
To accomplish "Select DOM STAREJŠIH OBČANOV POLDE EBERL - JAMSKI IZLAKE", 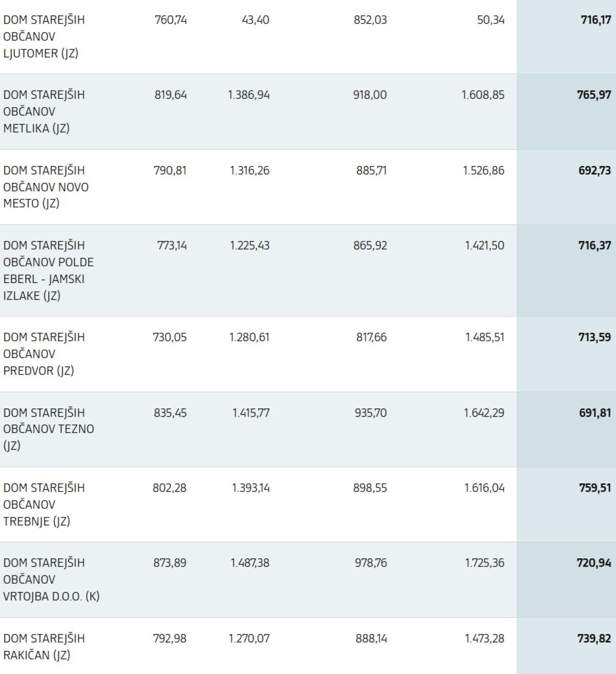I will pyautogui.click(x=48, y=270).
